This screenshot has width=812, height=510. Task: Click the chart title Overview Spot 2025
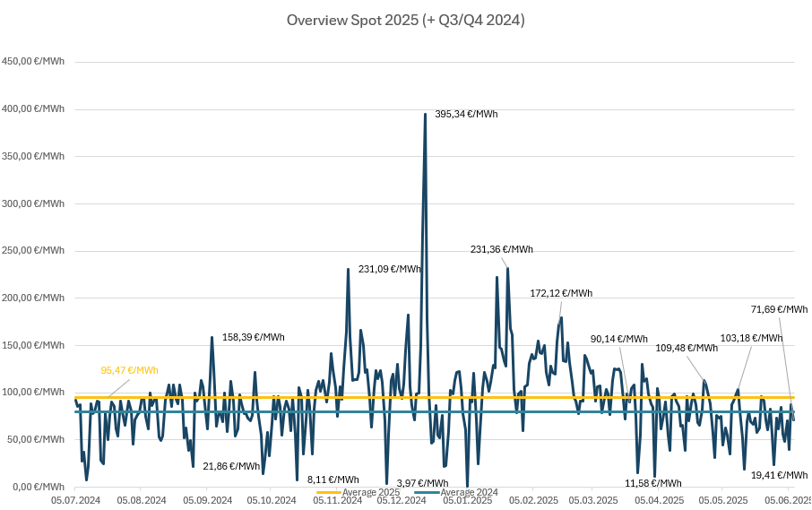(x=405, y=20)
